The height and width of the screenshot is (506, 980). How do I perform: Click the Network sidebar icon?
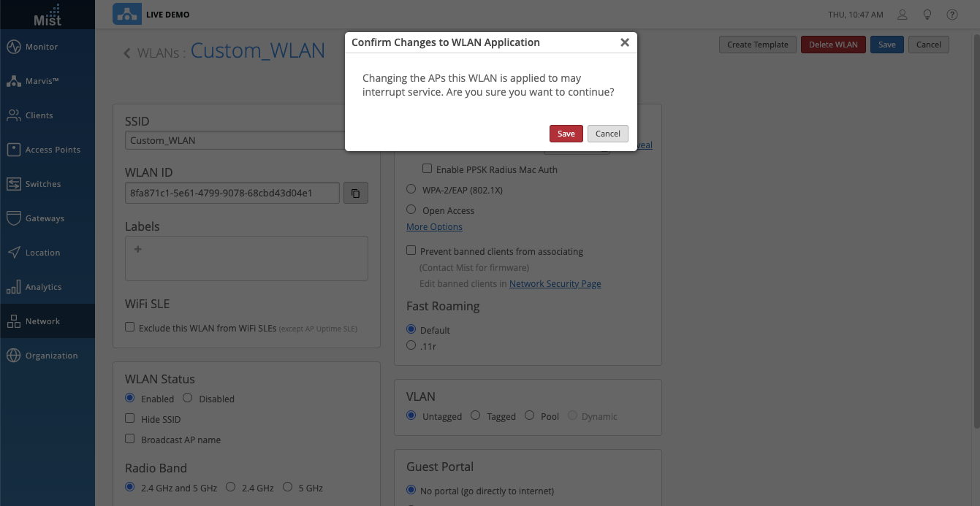point(13,321)
